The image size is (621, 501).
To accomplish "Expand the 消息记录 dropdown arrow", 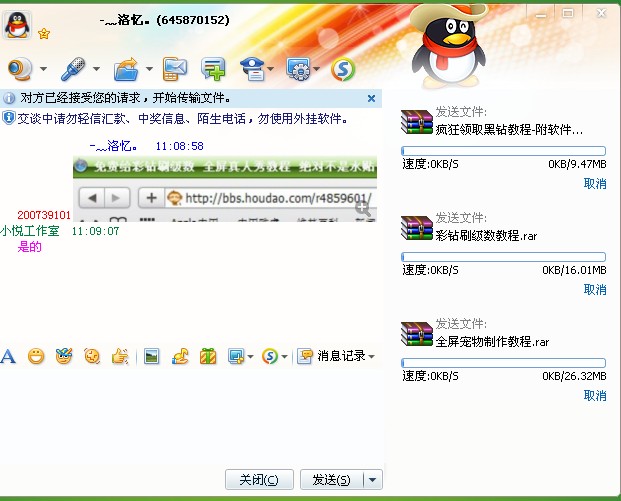I will (371, 356).
